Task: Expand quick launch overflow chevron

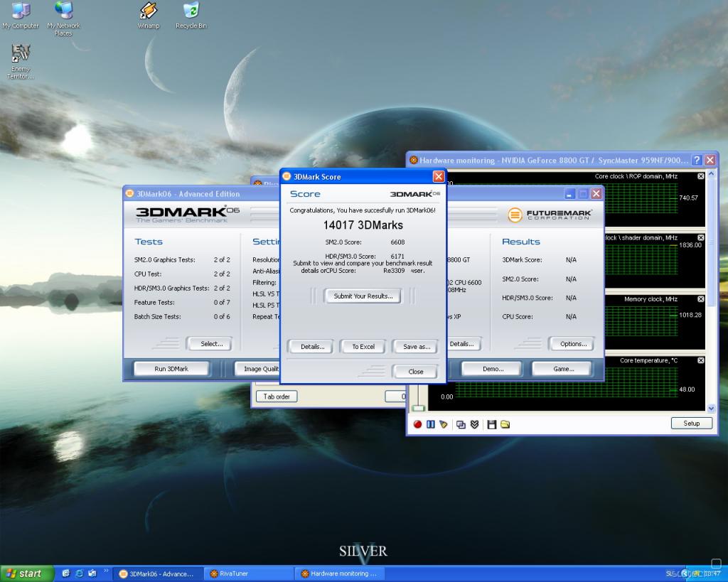Action: coord(106,571)
